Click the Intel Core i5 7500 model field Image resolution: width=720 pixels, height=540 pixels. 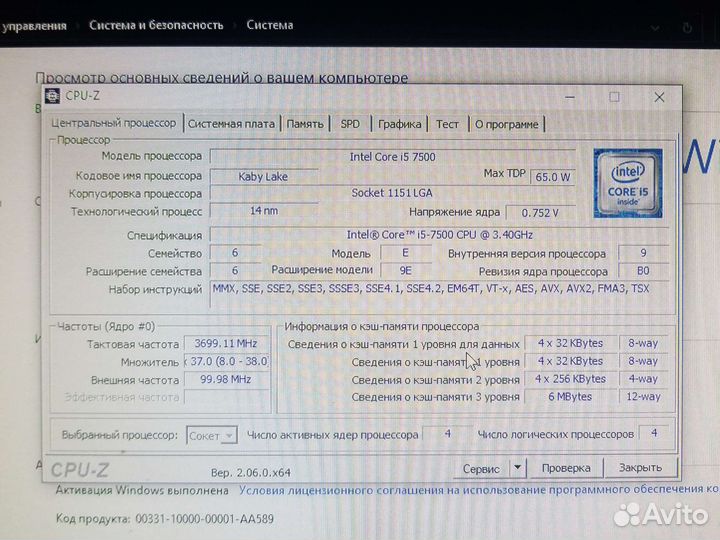(x=393, y=157)
